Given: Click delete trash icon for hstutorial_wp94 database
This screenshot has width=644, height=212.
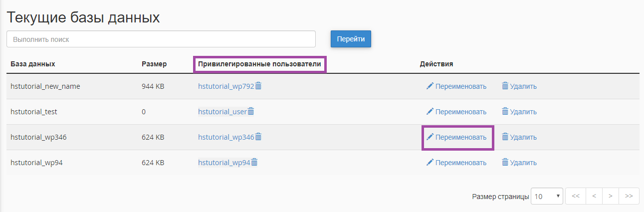Looking at the screenshot, I should (505, 162).
